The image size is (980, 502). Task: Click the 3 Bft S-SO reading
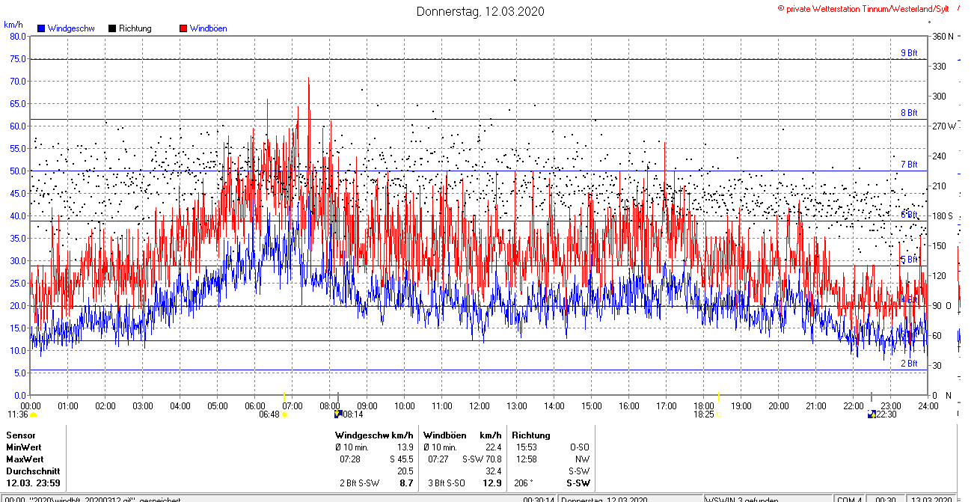[x=447, y=483]
